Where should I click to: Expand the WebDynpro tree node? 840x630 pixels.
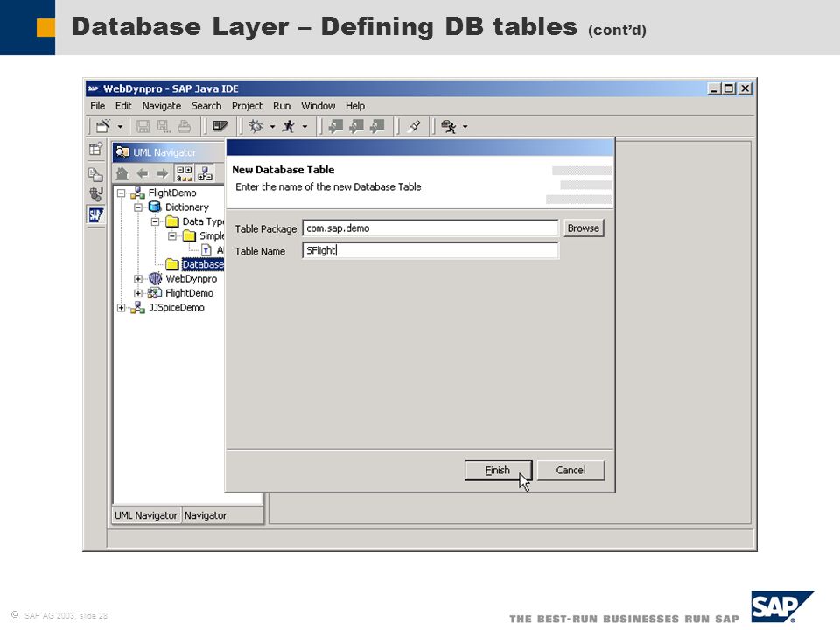pyautogui.click(x=138, y=279)
